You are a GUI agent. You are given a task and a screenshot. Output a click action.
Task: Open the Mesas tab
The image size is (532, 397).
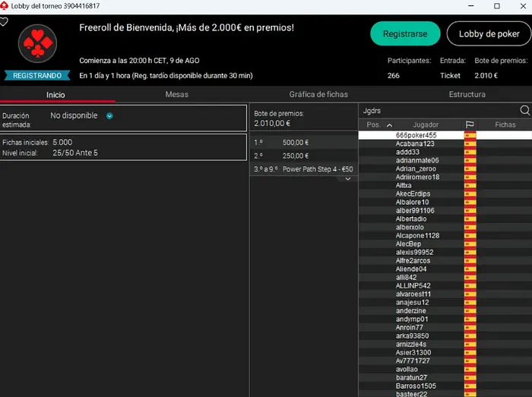177,95
